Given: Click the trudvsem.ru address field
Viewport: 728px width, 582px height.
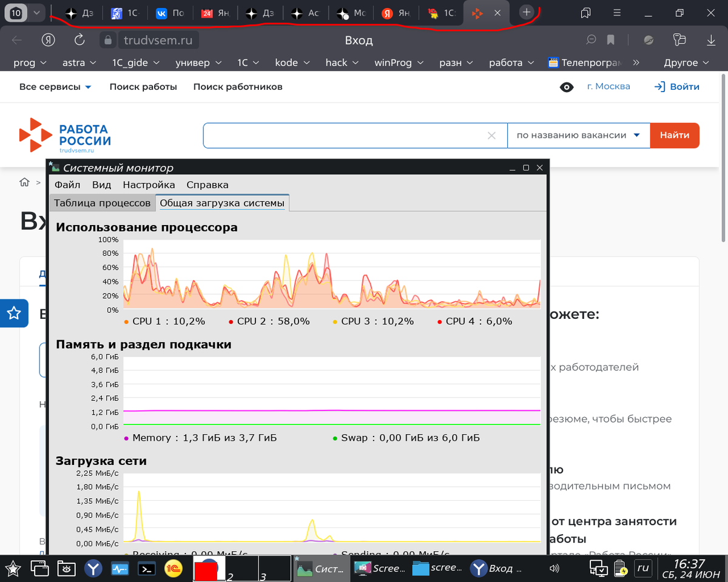Looking at the screenshot, I should point(158,41).
